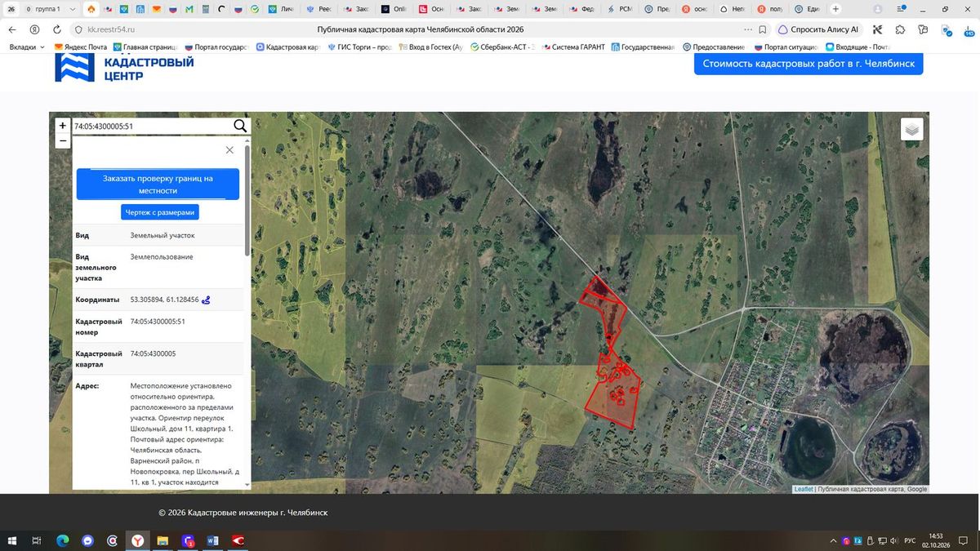Screen dimensions: 980x551
Task: Open the 'ГИС Торги' bookmark
Action: click(360, 47)
